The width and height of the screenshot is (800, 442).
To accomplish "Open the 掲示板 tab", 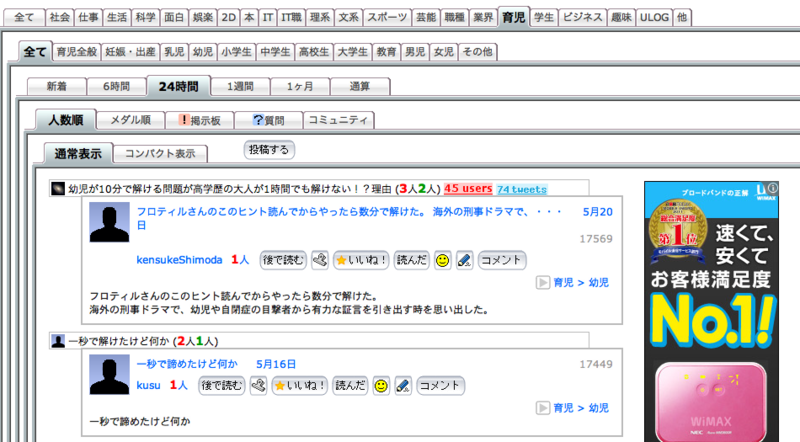I will [199, 120].
